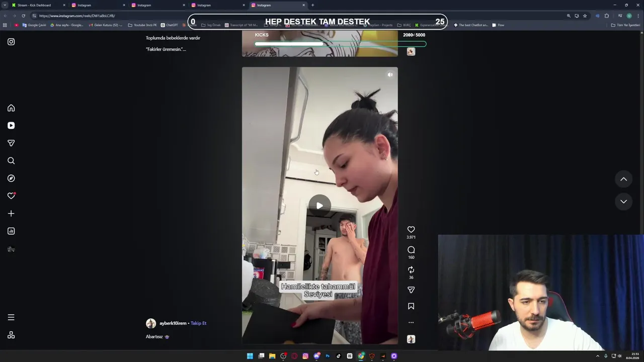This screenshot has height=362, width=644.
Task: Open the Flow bookmark
Action: click(498, 25)
